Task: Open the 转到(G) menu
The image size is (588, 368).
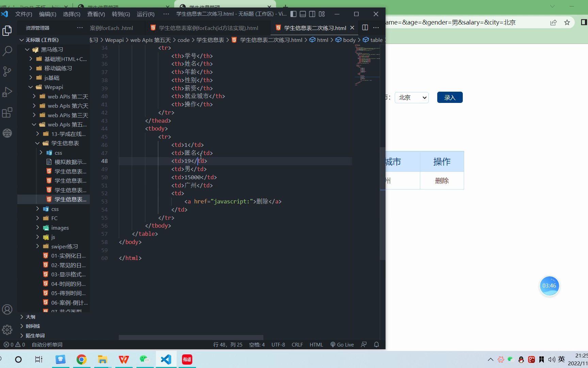Action: click(x=121, y=14)
